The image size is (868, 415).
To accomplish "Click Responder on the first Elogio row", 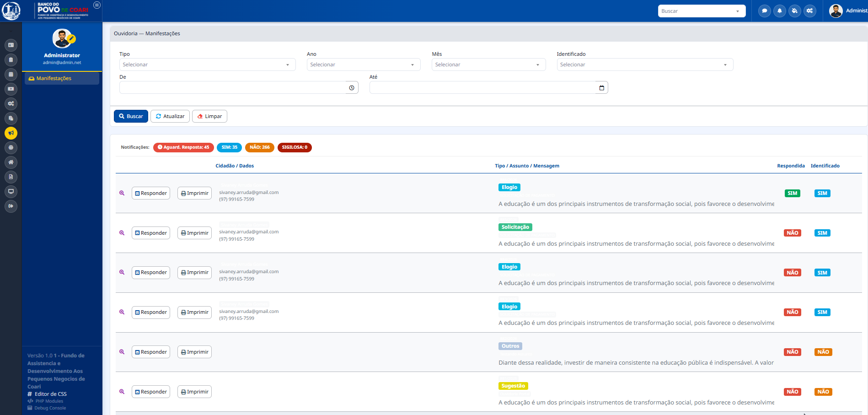I will coord(151,193).
